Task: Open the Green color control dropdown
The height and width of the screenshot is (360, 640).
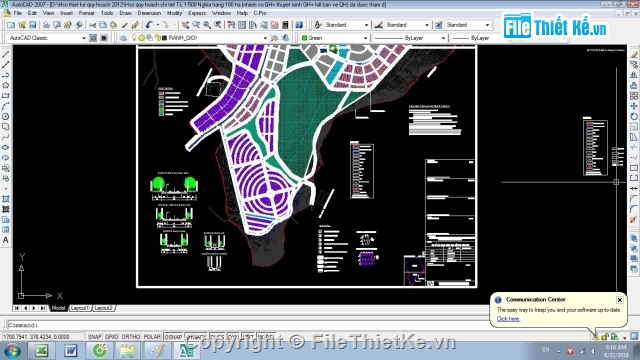Action: click(365, 38)
